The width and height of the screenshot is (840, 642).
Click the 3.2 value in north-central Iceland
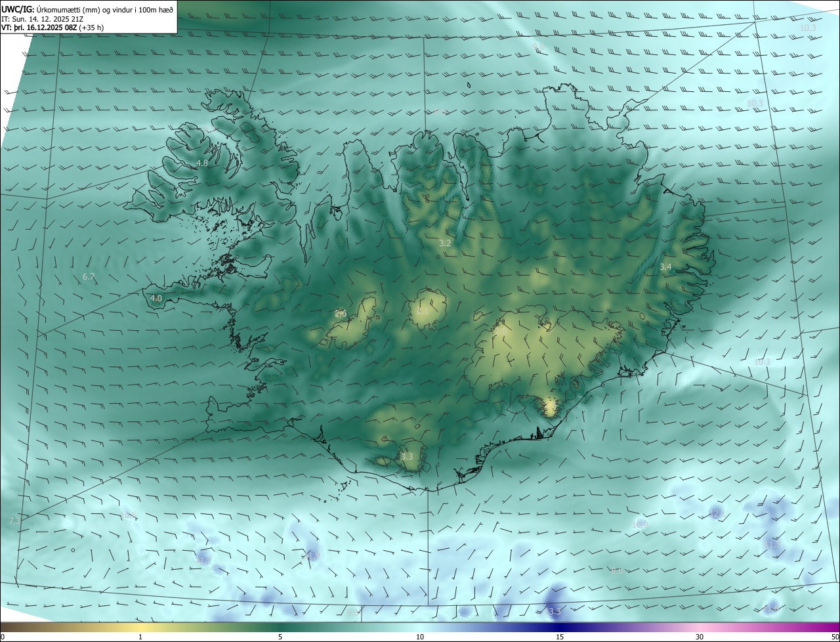445,243
